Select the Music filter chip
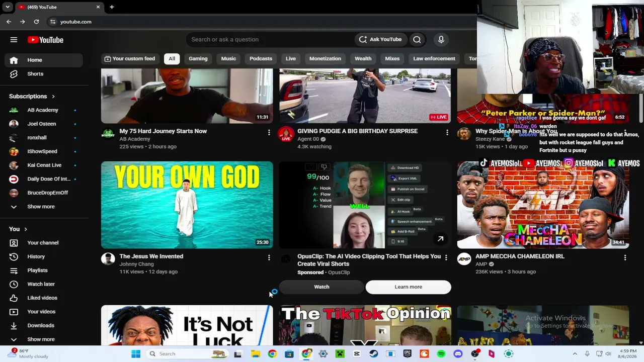The width and height of the screenshot is (644, 362). 228,59
